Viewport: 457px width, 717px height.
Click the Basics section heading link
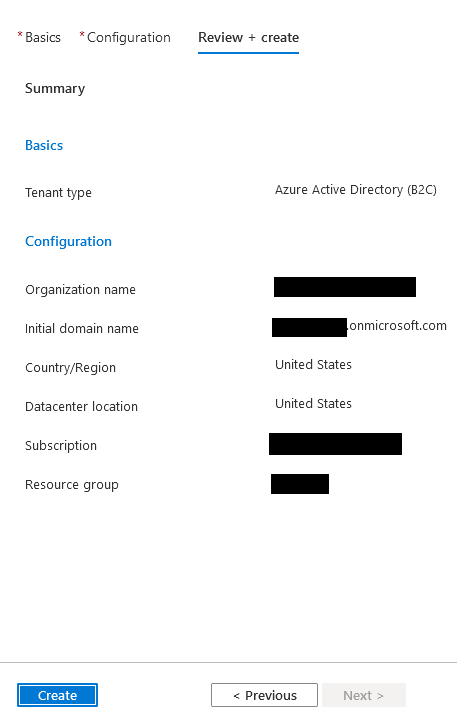click(x=44, y=145)
